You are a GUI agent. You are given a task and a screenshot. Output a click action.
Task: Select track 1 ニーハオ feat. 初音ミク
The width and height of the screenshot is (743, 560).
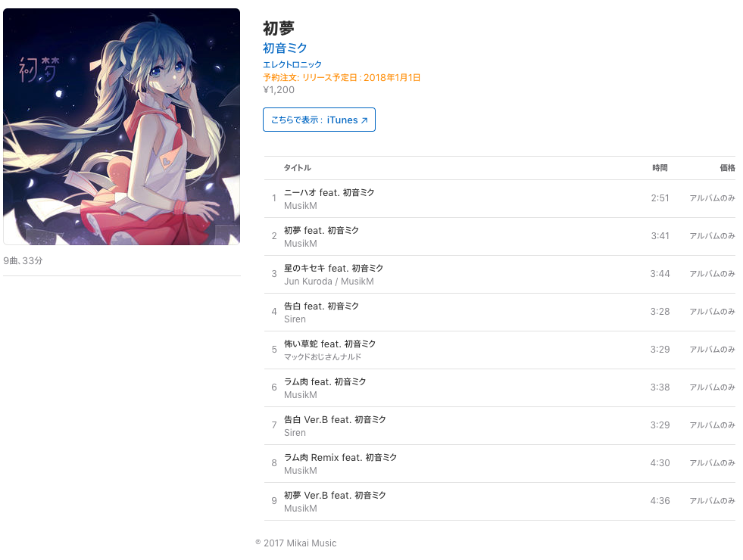[499, 199]
